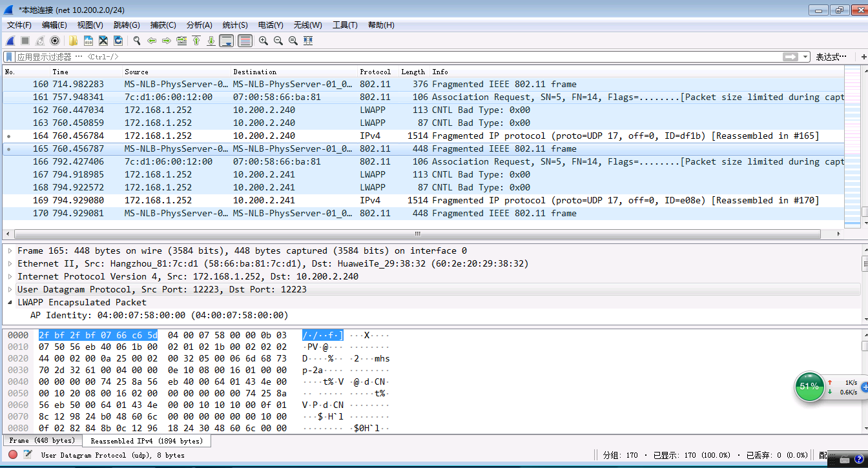Open capture file properties notepad icon
The image size is (868, 468).
28,455
